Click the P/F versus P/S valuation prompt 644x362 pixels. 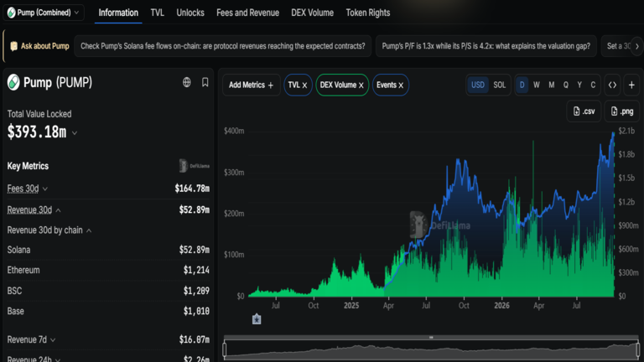pos(486,46)
